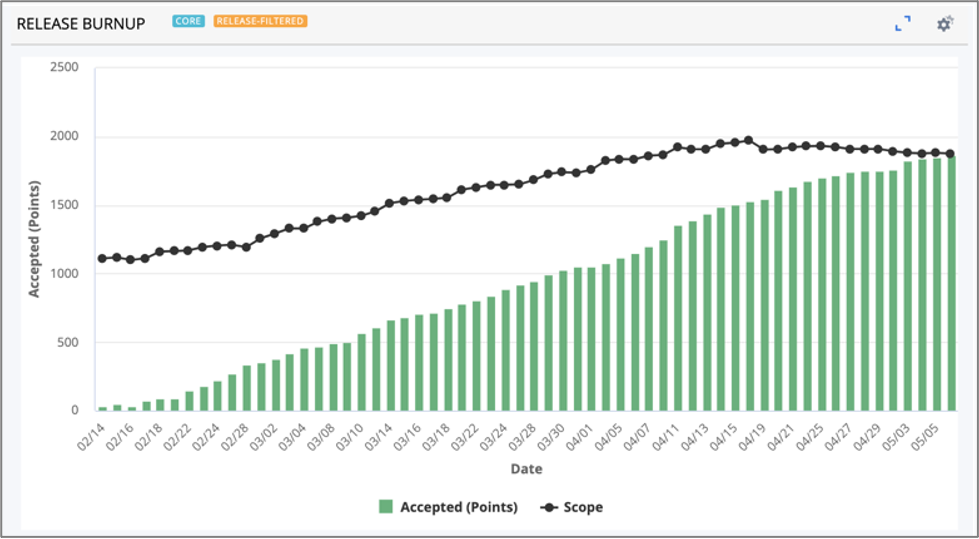The height and width of the screenshot is (539, 979).
Task: Expand the Release Burnup widget to fullscreen
Action: (902, 24)
